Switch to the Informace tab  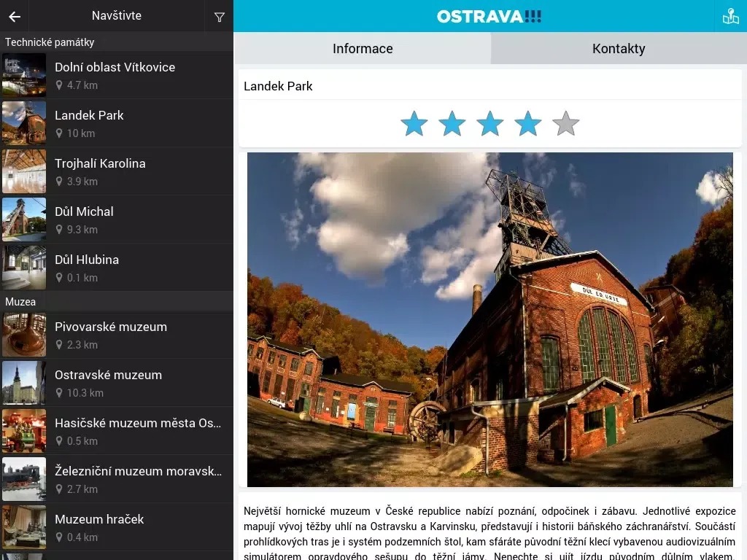click(362, 48)
